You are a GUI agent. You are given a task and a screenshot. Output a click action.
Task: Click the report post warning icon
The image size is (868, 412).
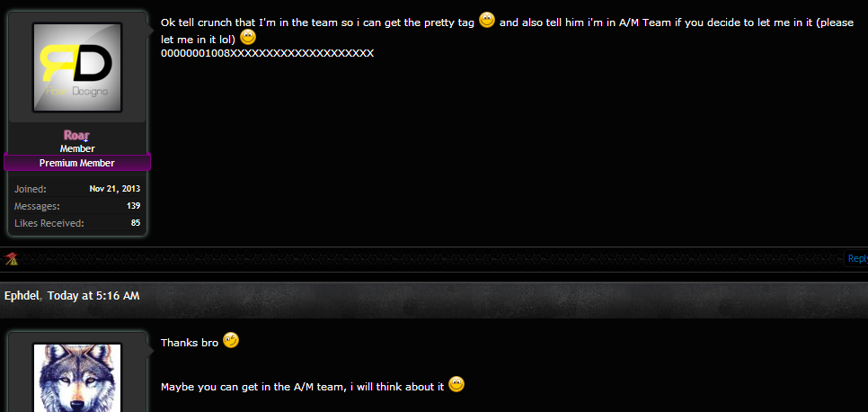[x=12, y=258]
